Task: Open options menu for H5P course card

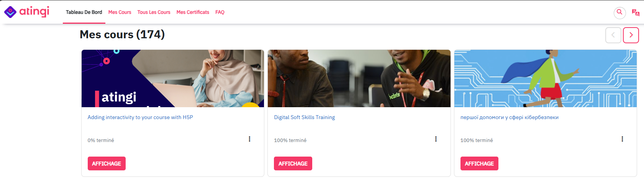Action: tap(249, 139)
